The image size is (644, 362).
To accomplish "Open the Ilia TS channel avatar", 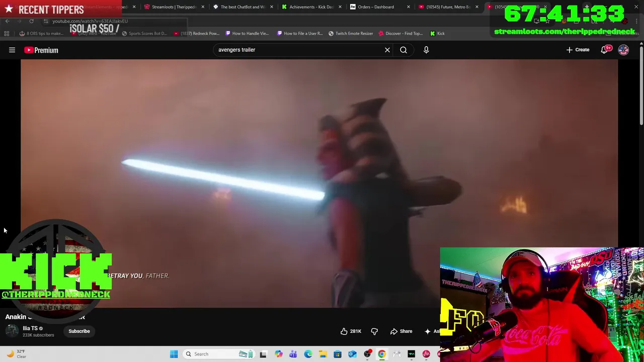I will point(12,331).
